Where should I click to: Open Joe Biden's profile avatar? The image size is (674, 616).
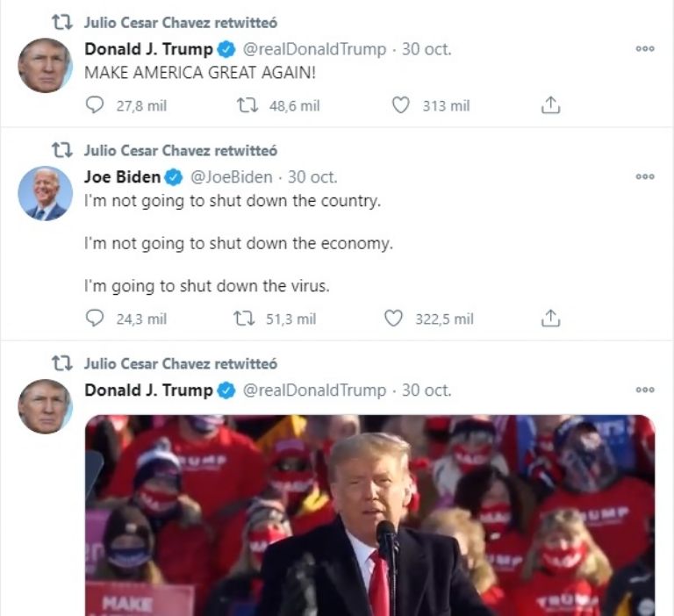[45, 193]
